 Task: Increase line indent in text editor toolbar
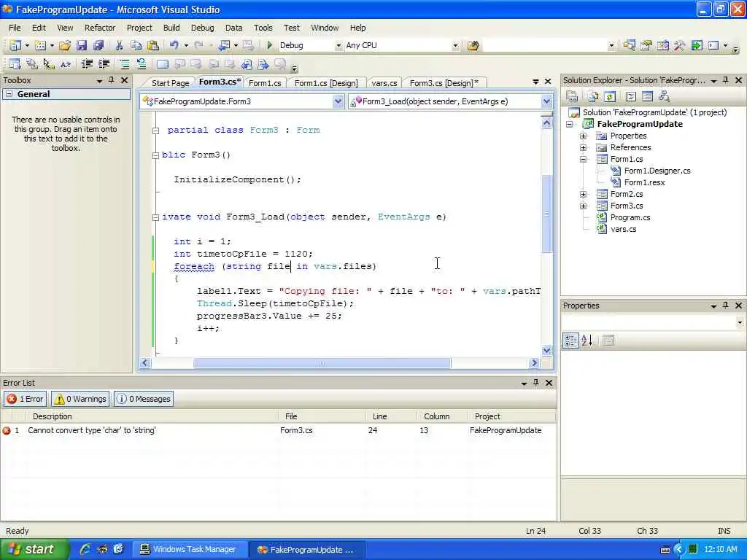(104, 64)
